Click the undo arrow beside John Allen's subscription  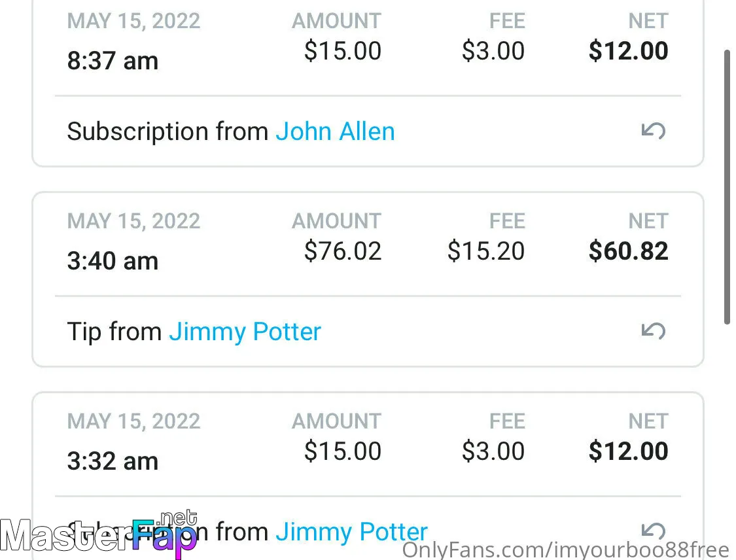[654, 130]
